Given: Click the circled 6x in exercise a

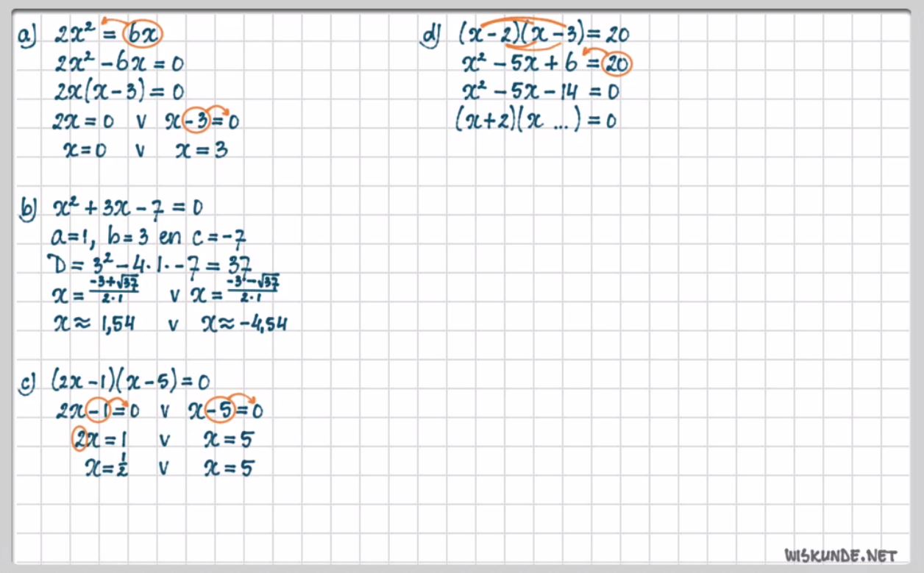Looking at the screenshot, I should [x=142, y=34].
